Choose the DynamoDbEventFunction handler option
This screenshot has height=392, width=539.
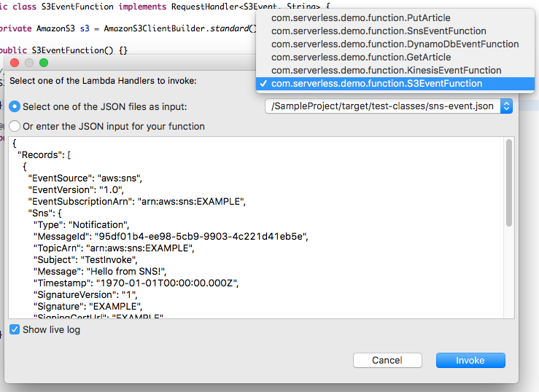395,44
